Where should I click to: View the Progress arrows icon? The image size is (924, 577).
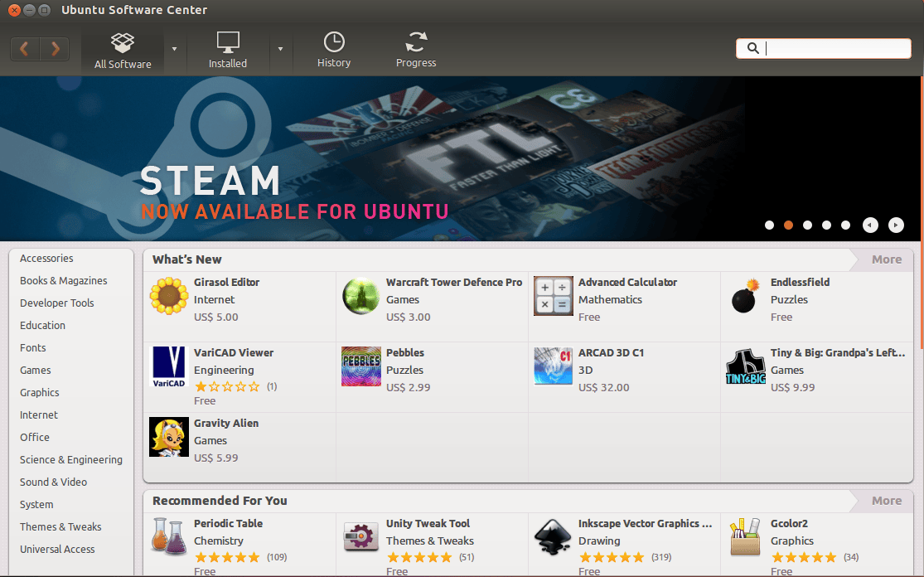tap(416, 41)
